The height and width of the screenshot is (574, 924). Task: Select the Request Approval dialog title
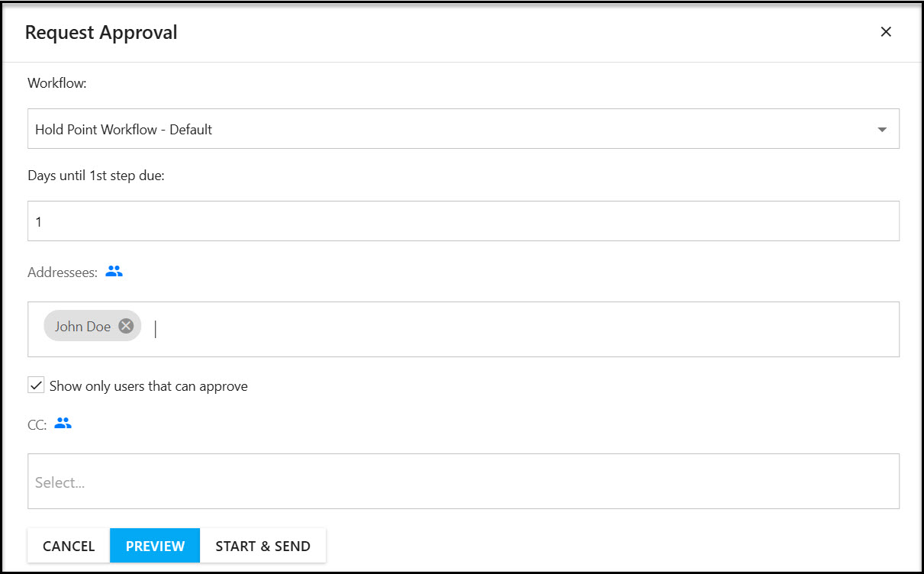click(x=101, y=32)
